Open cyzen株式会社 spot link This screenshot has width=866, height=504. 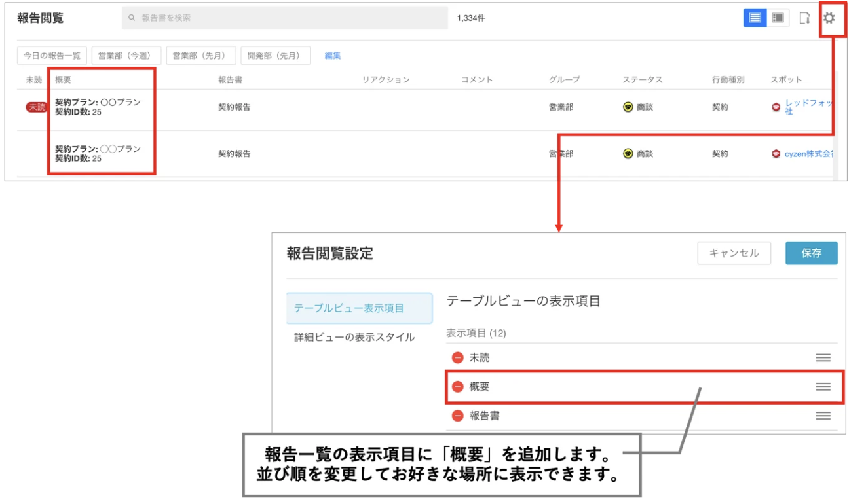pyautogui.click(x=809, y=154)
